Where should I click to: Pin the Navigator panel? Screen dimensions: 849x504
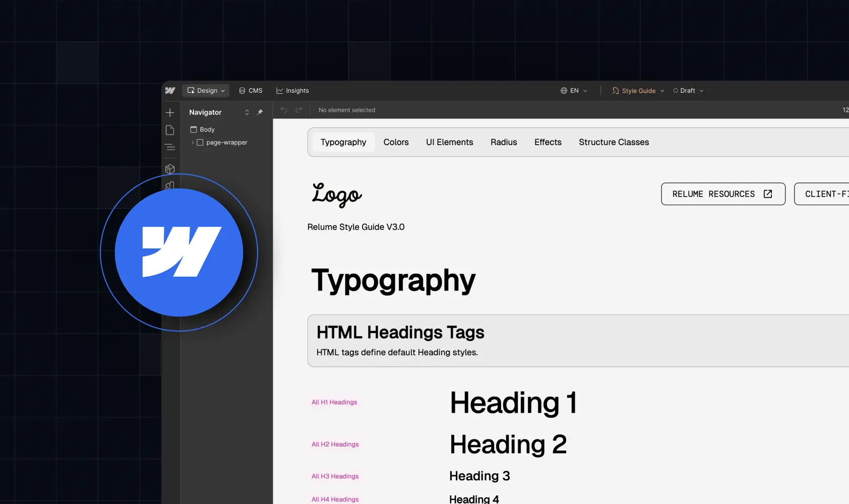click(x=260, y=112)
